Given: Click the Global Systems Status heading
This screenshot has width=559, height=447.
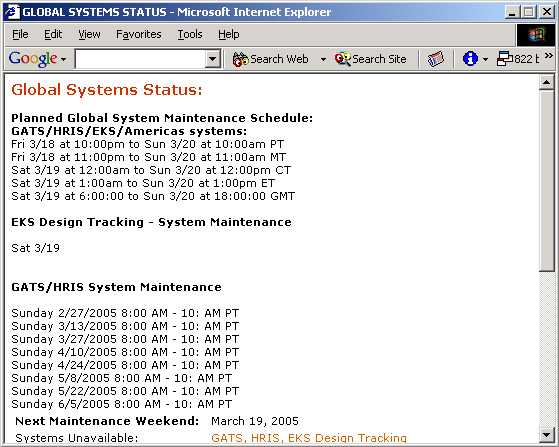Looking at the screenshot, I should pyautogui.click(x=107, y=89).
